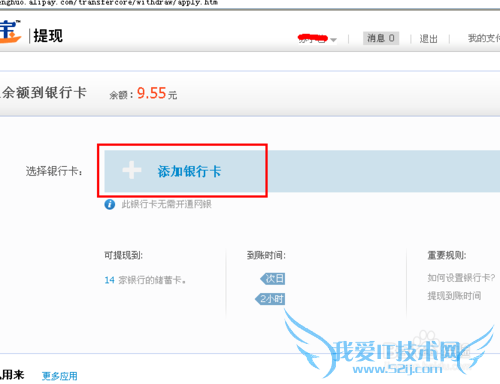Click the 重要规则: heading

[x=447, y=256]
